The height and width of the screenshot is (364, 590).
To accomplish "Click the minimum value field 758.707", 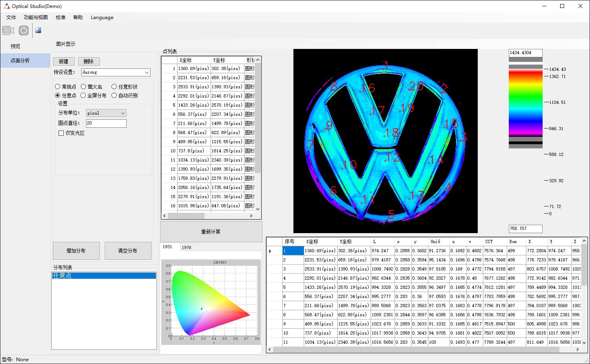I will point(526,229).
